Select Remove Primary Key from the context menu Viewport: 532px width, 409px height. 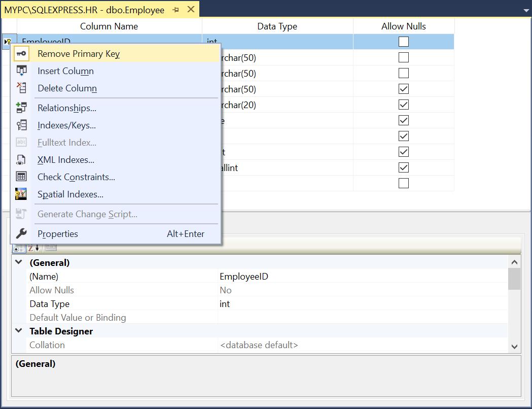pos(78,53)
